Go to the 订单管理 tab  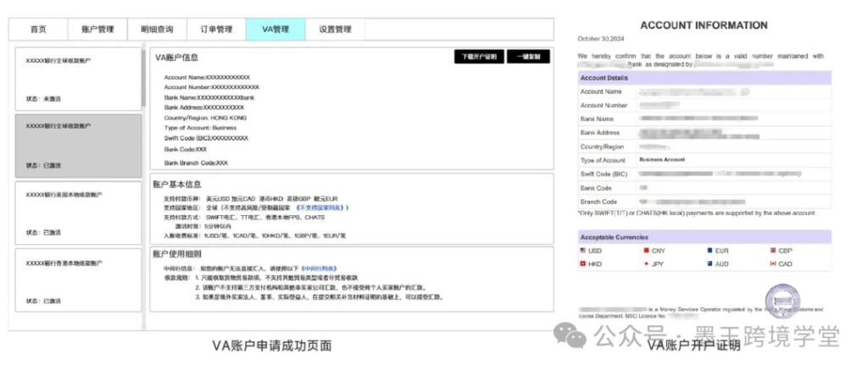[x=216, y=30]
